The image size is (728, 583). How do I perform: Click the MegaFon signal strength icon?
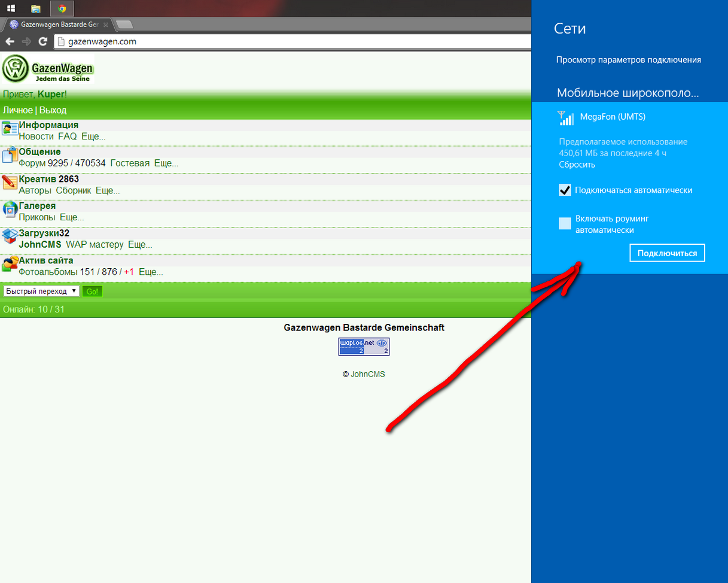566,118
